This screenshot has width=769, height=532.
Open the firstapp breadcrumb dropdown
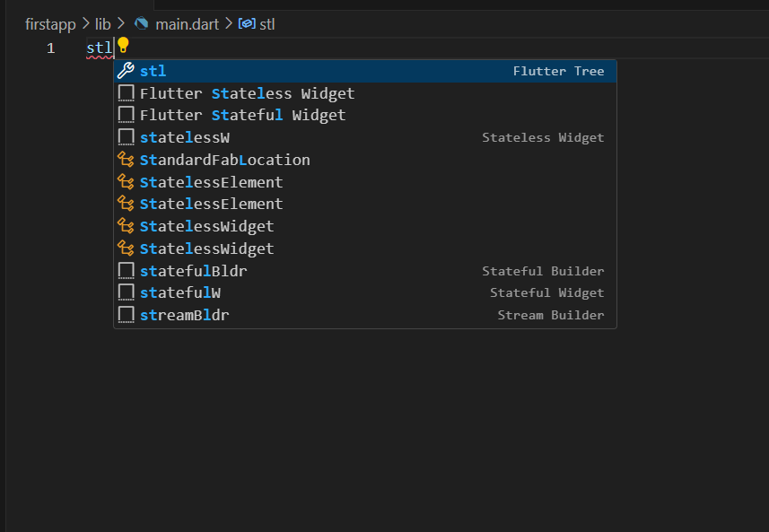coord(50,24)
